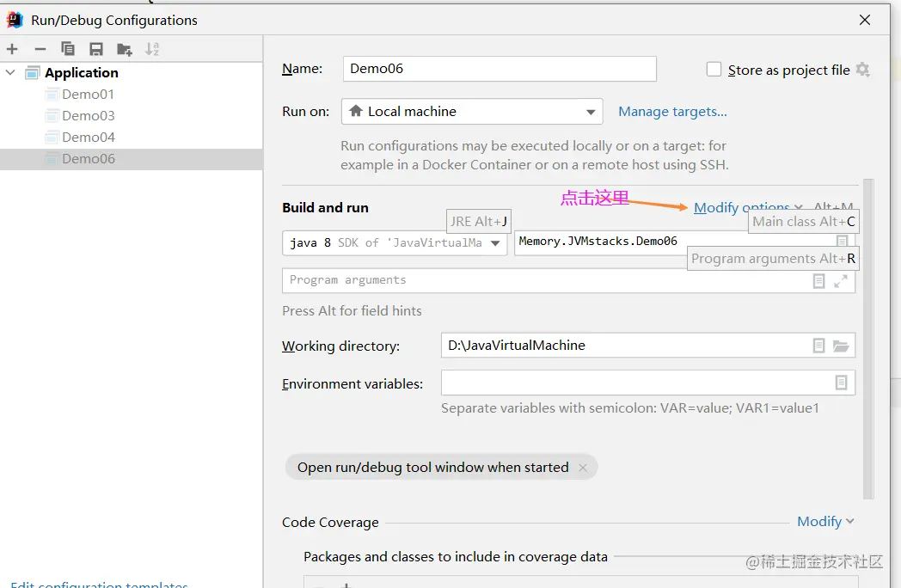Browse for main class using the field icon

coord(842,242)
